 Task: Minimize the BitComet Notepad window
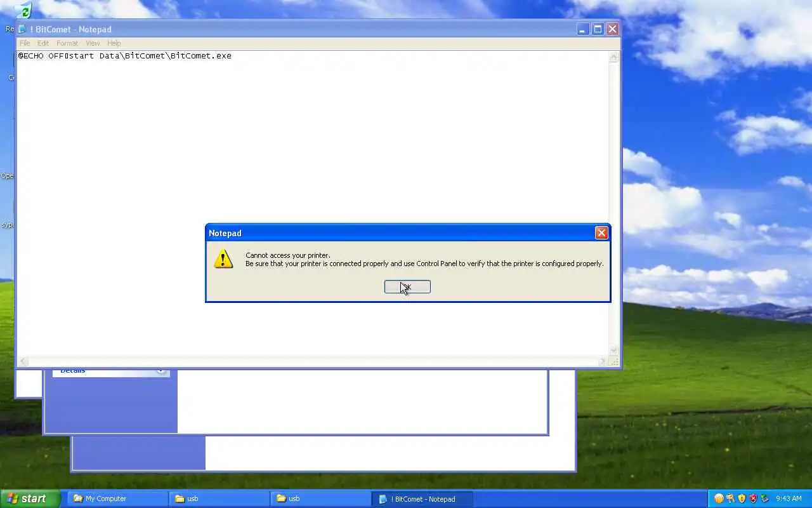tap(582, 29)
